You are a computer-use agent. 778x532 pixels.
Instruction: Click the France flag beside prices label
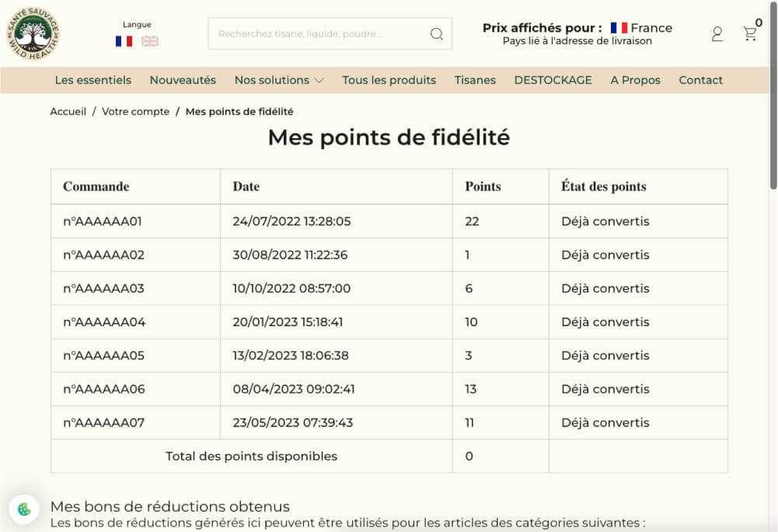point(619,28)
